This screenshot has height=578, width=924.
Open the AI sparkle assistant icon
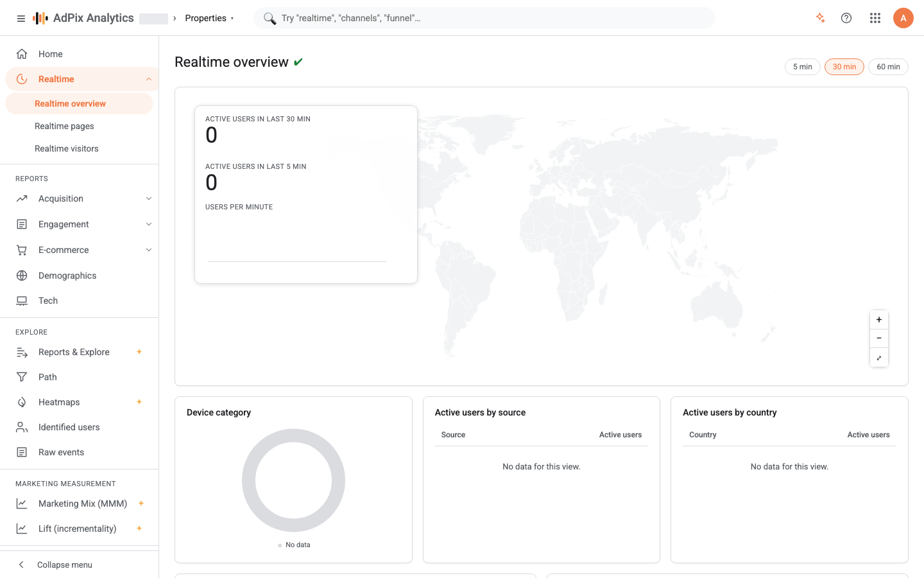[820, 18]
